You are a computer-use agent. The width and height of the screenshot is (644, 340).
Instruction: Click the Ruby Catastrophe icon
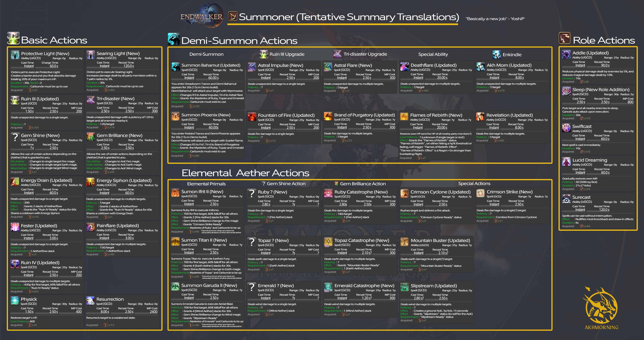328,193
